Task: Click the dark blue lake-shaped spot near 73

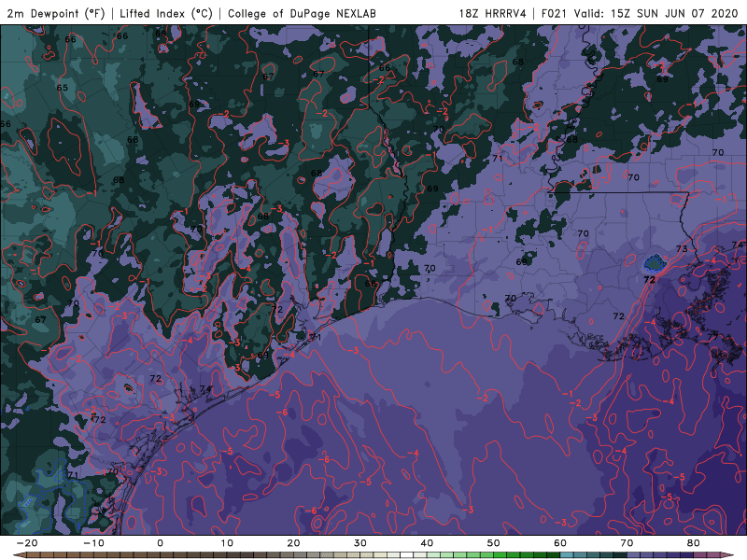Action: (x=655, y=263)
